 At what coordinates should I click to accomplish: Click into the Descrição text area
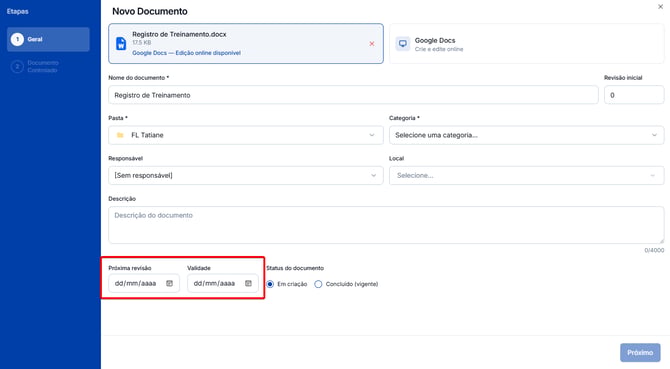click(x=386, y=225)
